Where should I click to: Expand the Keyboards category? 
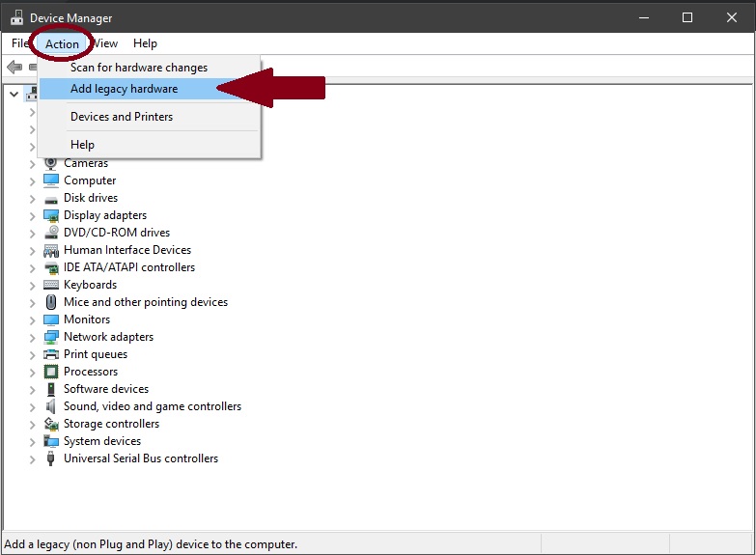tap(32, 286)
